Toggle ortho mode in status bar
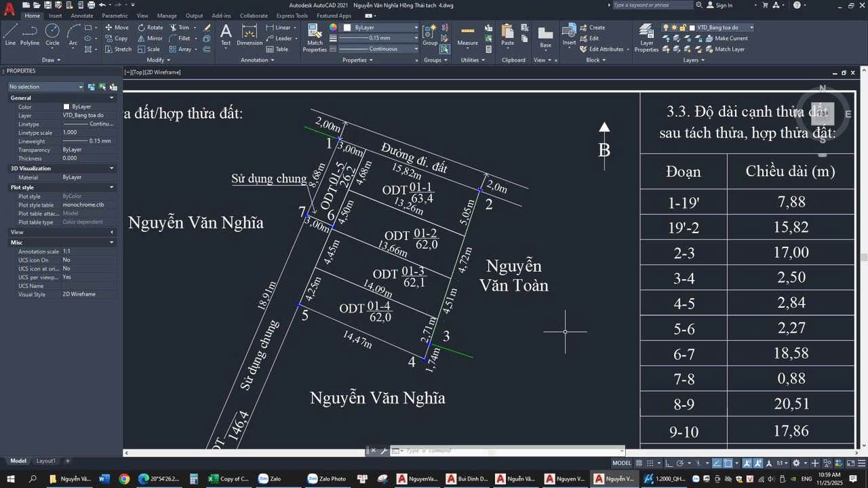This screenshot has height=488, width=868. 669,463
